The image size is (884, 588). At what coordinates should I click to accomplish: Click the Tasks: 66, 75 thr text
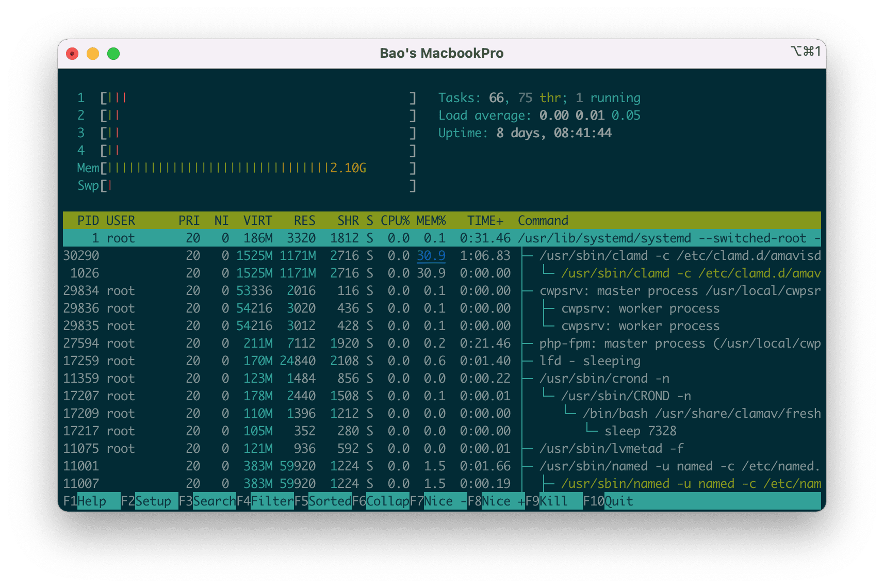click(502, 97)
